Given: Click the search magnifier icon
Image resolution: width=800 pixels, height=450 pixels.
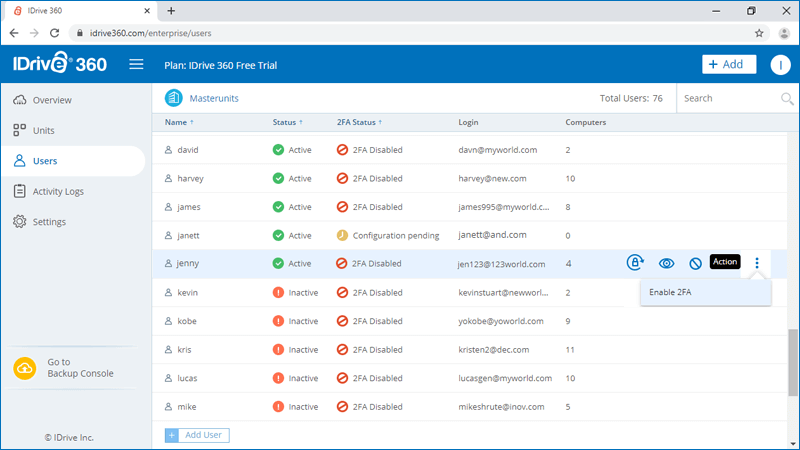Looking at the screenshot, I should pyautogui.click(x=787, y=98).
